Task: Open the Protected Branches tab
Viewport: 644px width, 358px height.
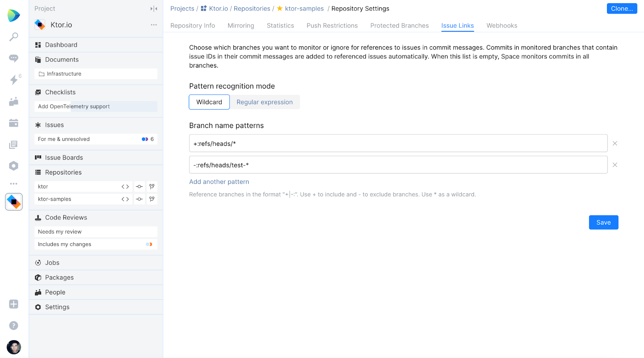Action: (x=400, y=25)
